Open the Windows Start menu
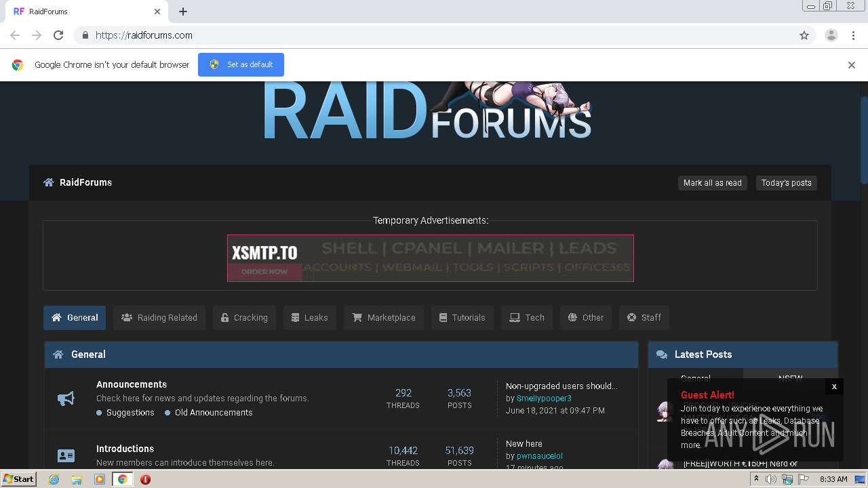Screen dimensions: 868x488 [x=18, y=479]
